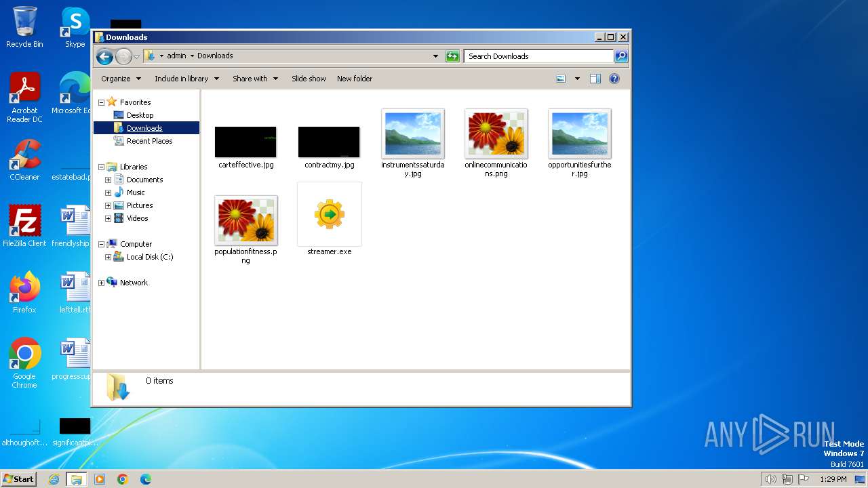This screenshot has width=868, height=488.
Task: Toggle the preview pane
Action: (x=595, y=79)
